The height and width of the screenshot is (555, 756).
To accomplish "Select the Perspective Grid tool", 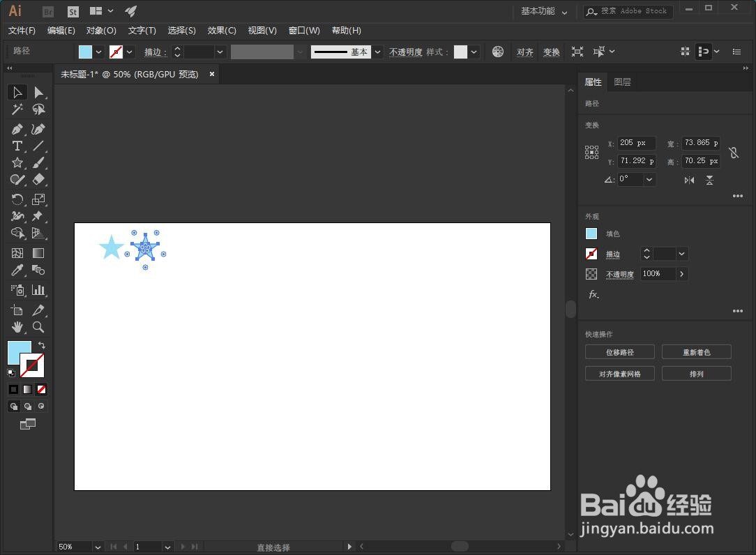I will [x=38, y=233].
